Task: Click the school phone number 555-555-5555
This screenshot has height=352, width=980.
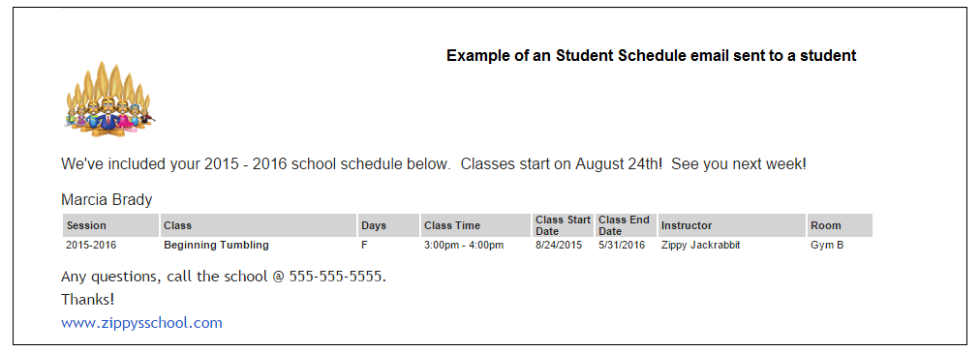Action: 336,277
